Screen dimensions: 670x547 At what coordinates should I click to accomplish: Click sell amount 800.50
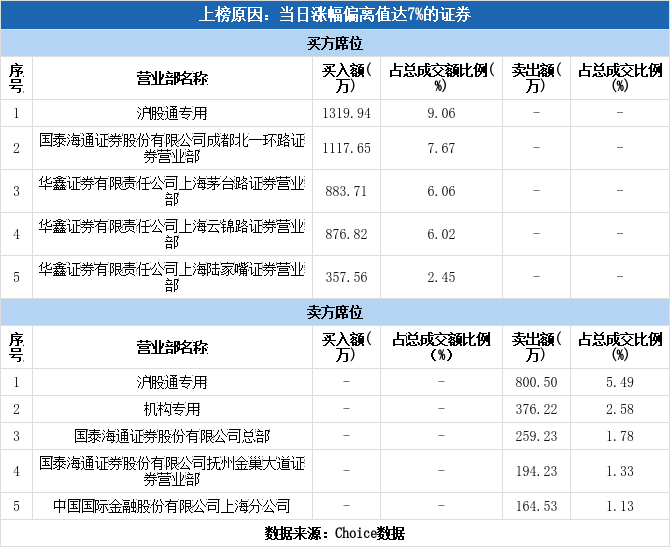536,382
